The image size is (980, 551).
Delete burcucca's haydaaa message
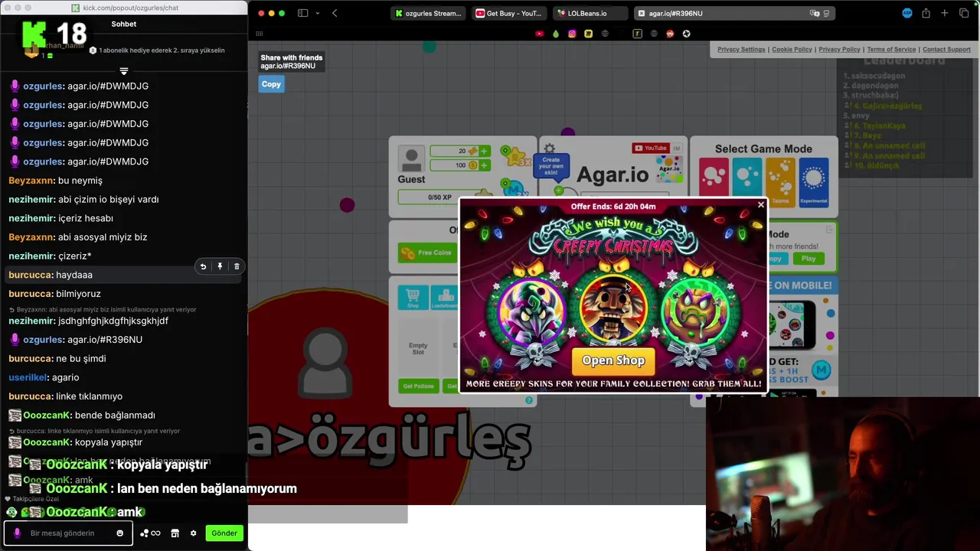237,266
